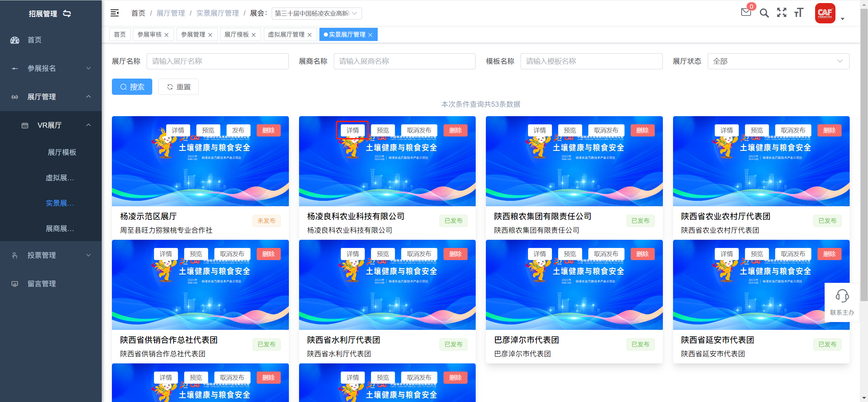Image resolution: width=868 pixels, height=402 pixels.
Task: Close the 参展审核 tab
Action: pos(166,35)
